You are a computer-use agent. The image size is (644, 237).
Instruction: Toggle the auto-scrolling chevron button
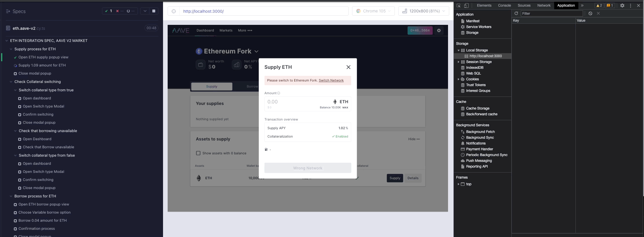pyautogui.click(x=145, y=11)
